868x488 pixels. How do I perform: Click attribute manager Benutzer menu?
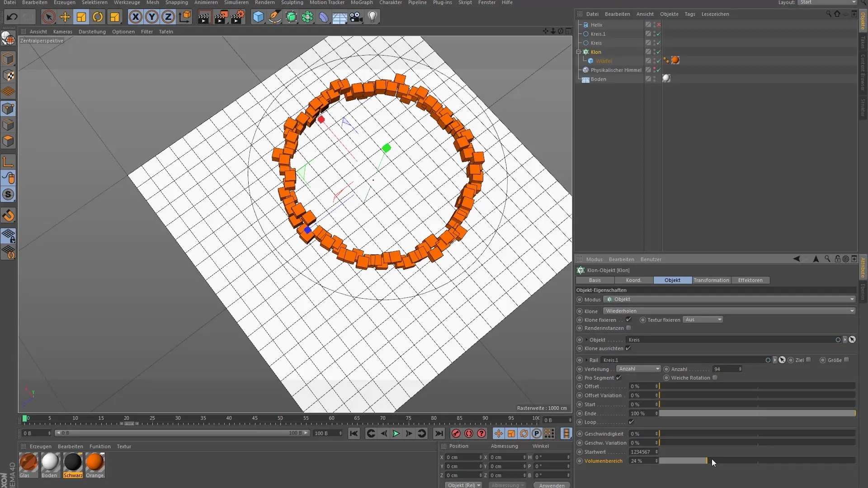click(x=651, y=259)
